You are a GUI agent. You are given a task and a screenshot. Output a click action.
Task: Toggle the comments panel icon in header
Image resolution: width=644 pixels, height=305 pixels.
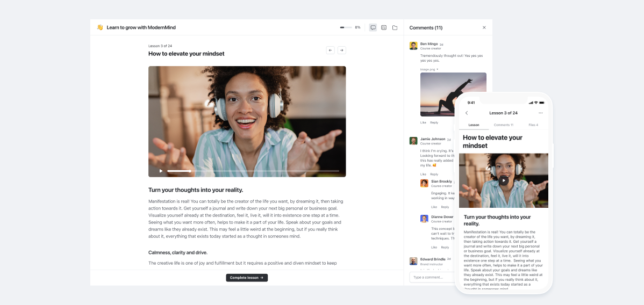(x=373, y=27)
